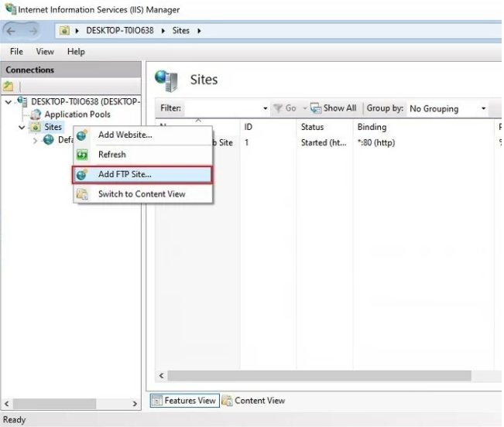Screen dimensions: 504x427
Task: Choose Add FTP Site... from context menu
Action: pos(142,175)
